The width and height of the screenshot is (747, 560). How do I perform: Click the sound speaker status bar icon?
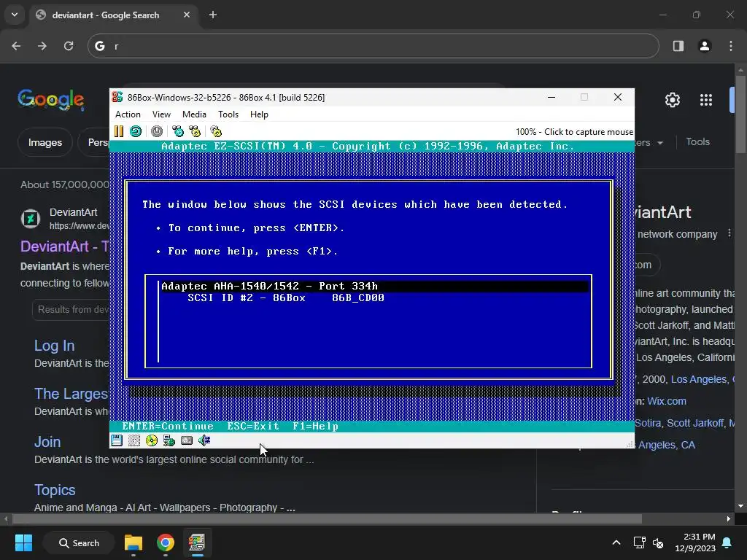(x=204, y=440)
